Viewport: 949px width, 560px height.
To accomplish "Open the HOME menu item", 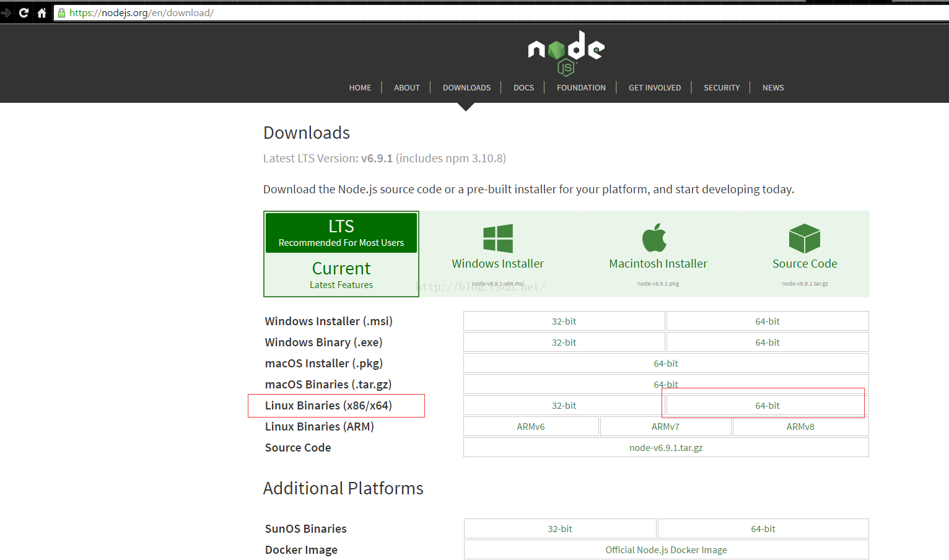I will (x=360, y=88).
